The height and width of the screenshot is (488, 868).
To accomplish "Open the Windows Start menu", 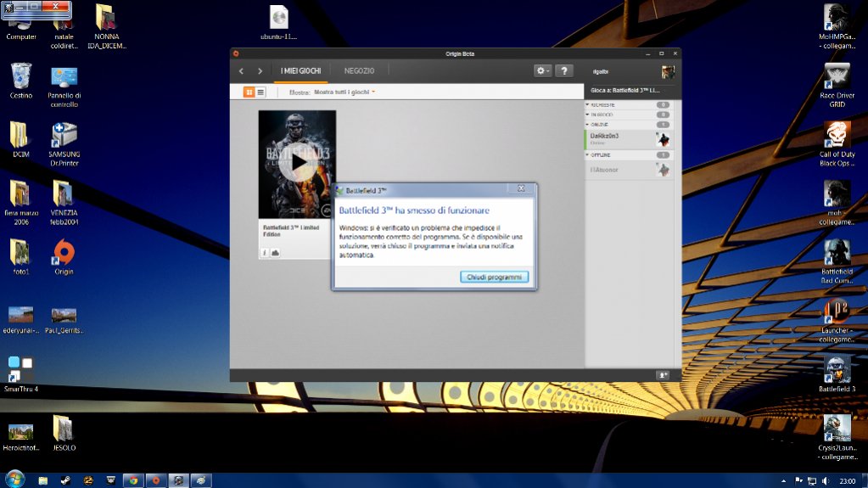I will click(x=15, y=480).
